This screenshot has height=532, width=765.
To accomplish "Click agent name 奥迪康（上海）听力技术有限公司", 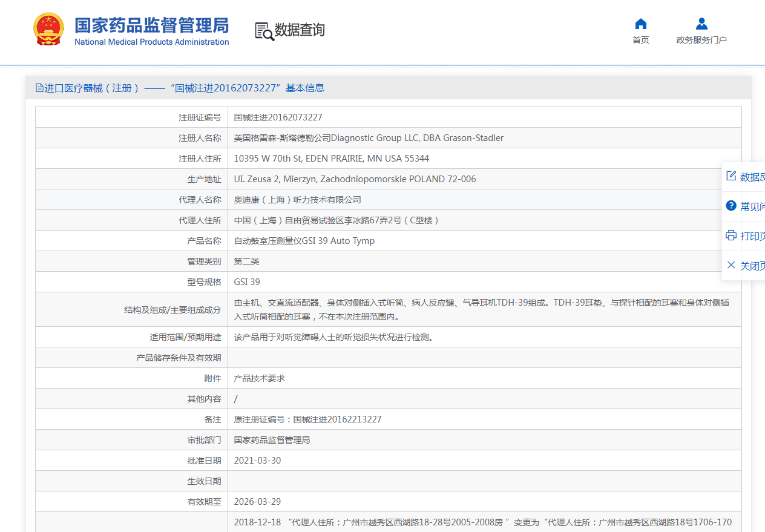I will click(298, 200).
